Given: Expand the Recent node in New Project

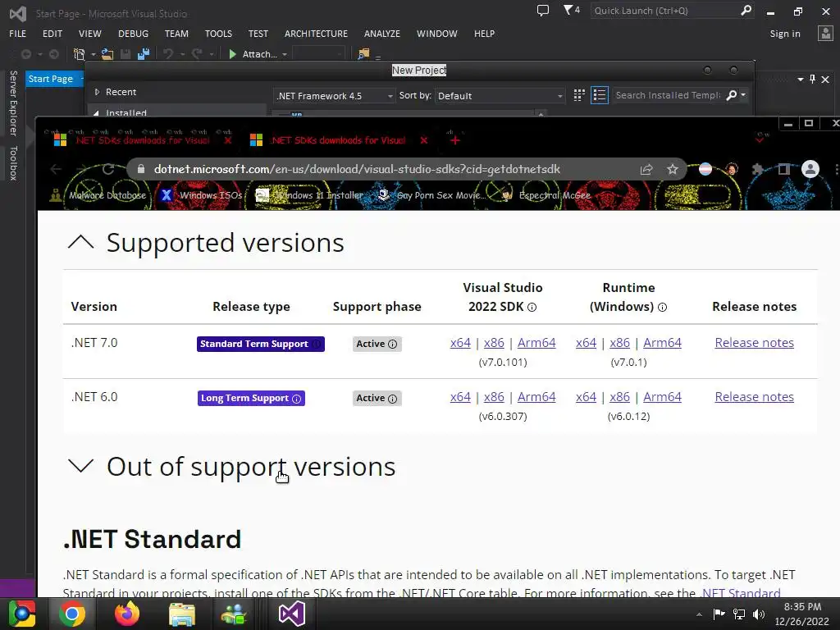Looking at the screenshot, I should tap(97, 92).
